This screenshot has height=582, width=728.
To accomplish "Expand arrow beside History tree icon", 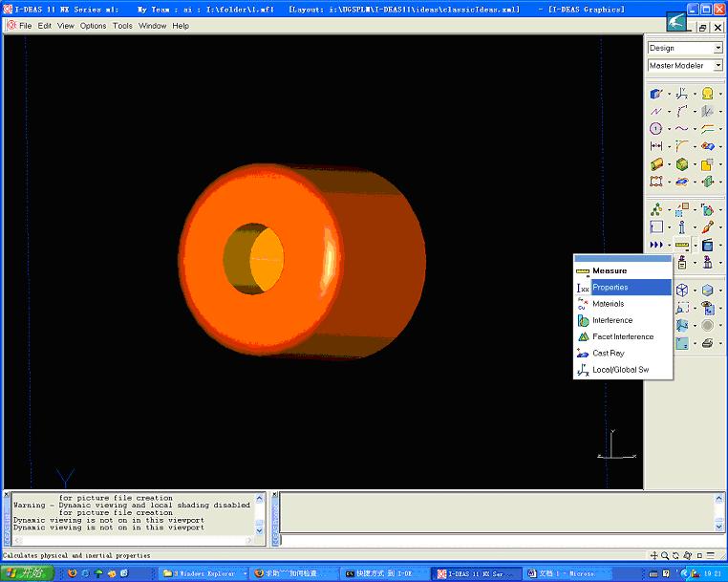I will click(x=669, y=210).
